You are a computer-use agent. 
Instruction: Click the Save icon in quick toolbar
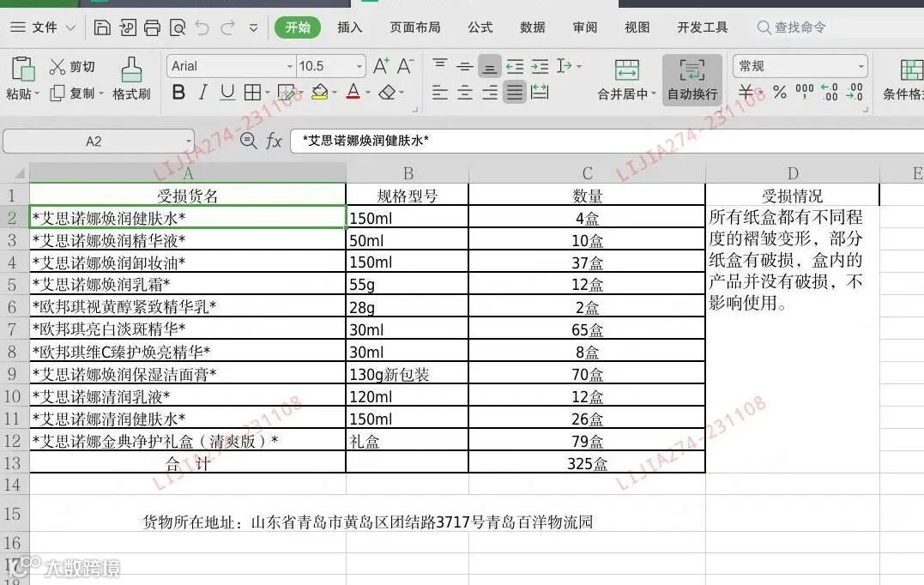point(102,27)
